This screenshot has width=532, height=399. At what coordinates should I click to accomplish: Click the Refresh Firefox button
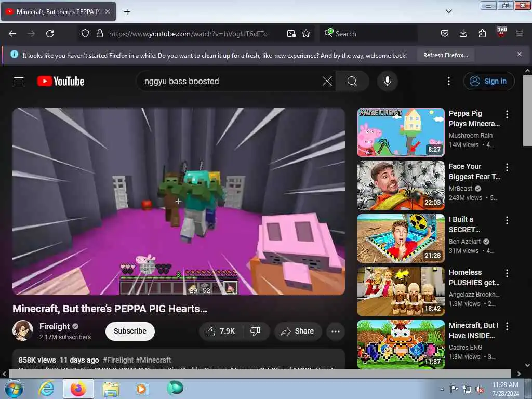446,55
